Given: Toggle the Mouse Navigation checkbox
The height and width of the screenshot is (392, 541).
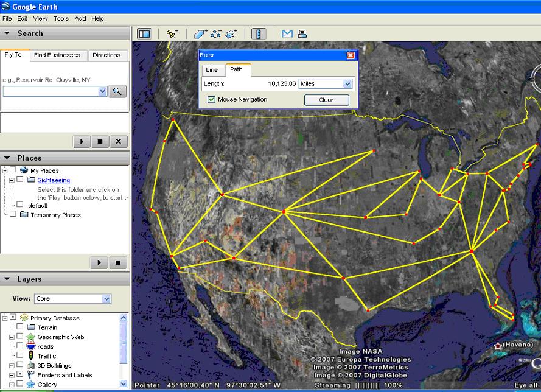Looking at the screenshot, I should (x=212, y=99).
